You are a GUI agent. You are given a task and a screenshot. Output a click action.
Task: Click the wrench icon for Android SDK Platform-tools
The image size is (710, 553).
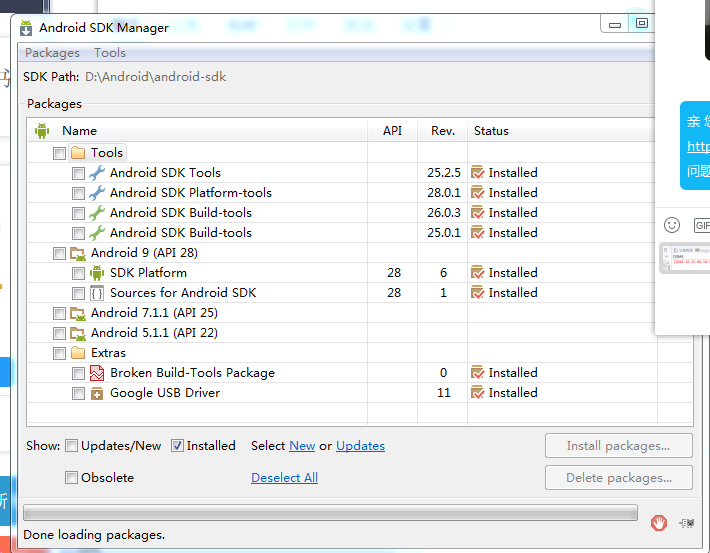(x=97, y=192)
